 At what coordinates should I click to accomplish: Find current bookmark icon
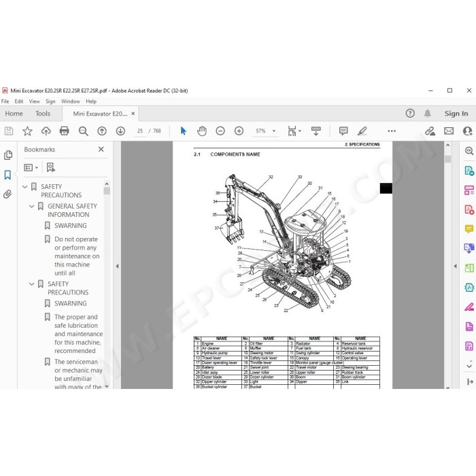51,167
